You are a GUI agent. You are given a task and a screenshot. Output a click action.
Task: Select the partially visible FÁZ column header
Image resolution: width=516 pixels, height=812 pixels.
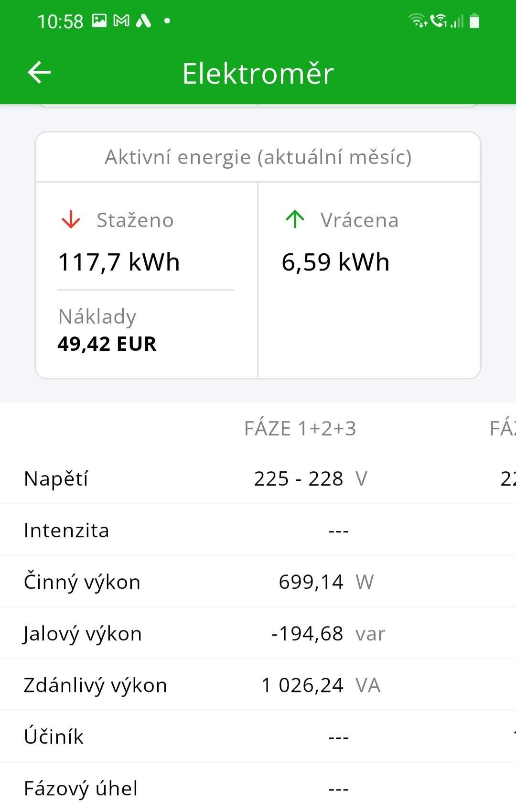(x=503, y=429)
